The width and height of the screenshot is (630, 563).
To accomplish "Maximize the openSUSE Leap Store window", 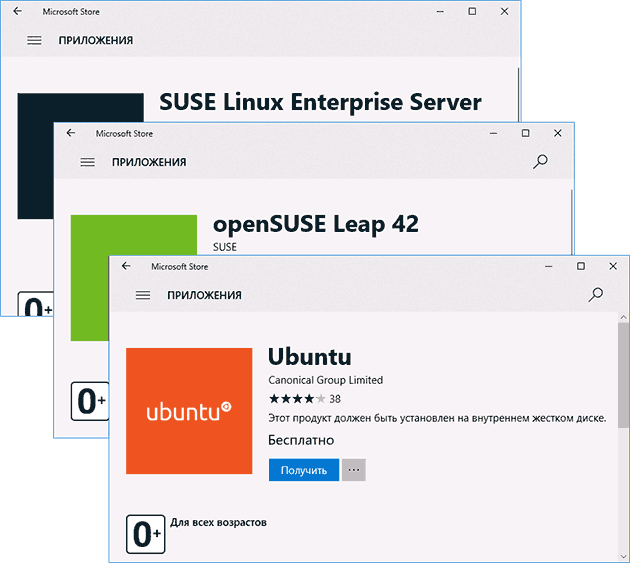I will [x=525, y=133].
